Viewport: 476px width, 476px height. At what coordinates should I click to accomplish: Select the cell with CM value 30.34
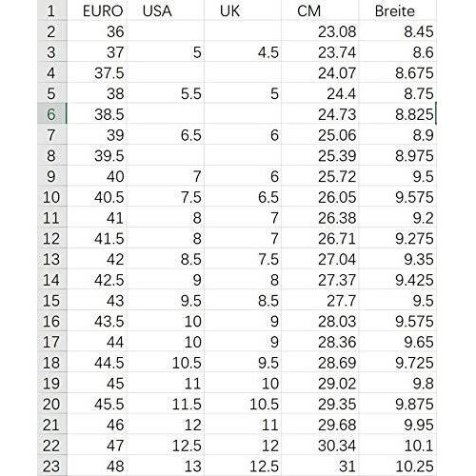[x=320, y=446]
